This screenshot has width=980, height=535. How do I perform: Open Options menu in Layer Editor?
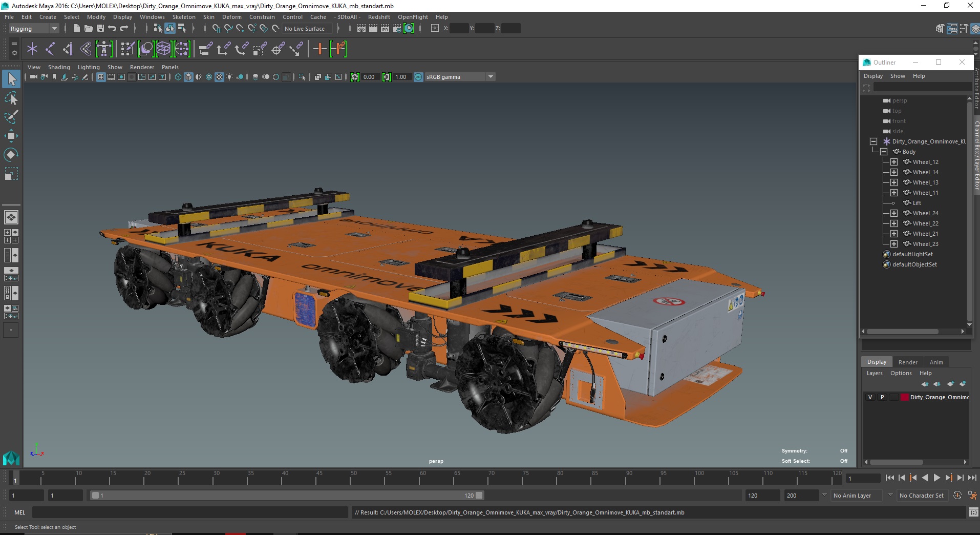tap(901, 373)
